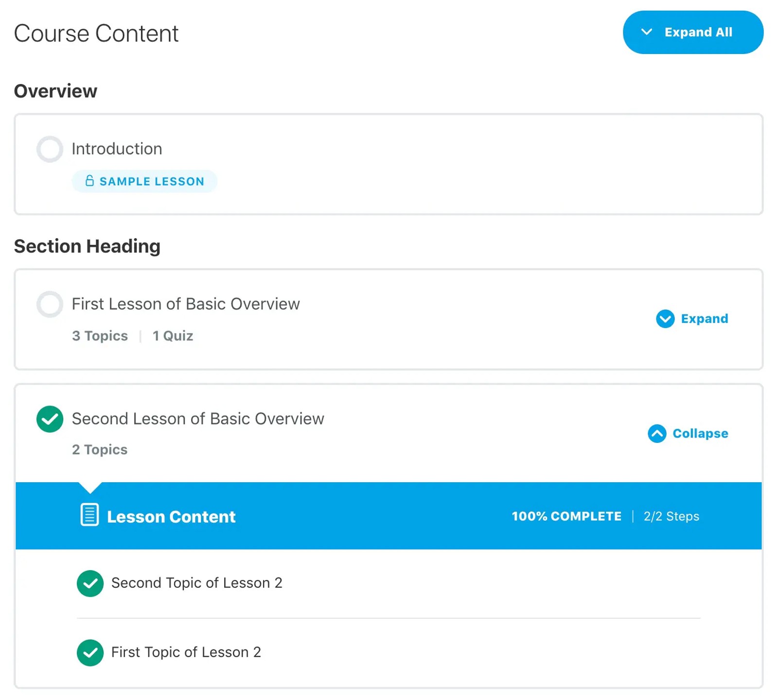Click the blue up-arrow circle beside Collapse

coord(657,434)
